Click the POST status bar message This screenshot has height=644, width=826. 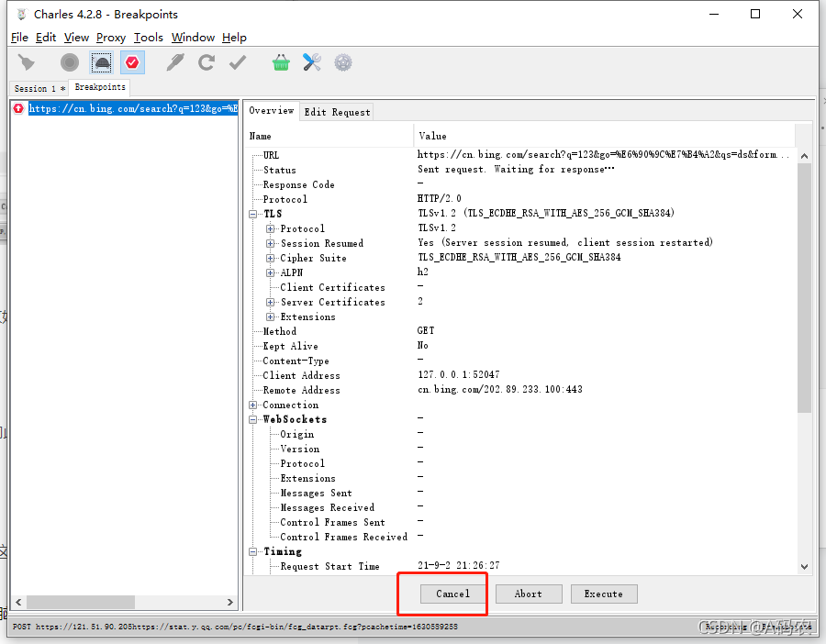[x=235, y=627]
